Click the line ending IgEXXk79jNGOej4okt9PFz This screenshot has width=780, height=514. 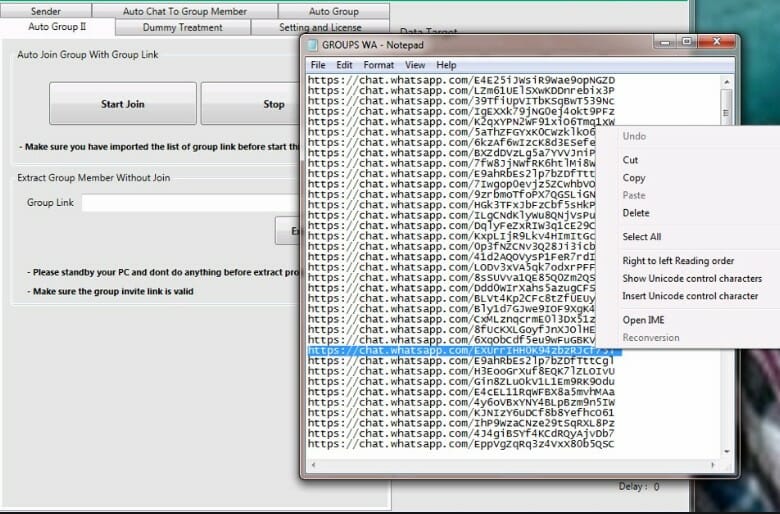[x=461, y=111]
